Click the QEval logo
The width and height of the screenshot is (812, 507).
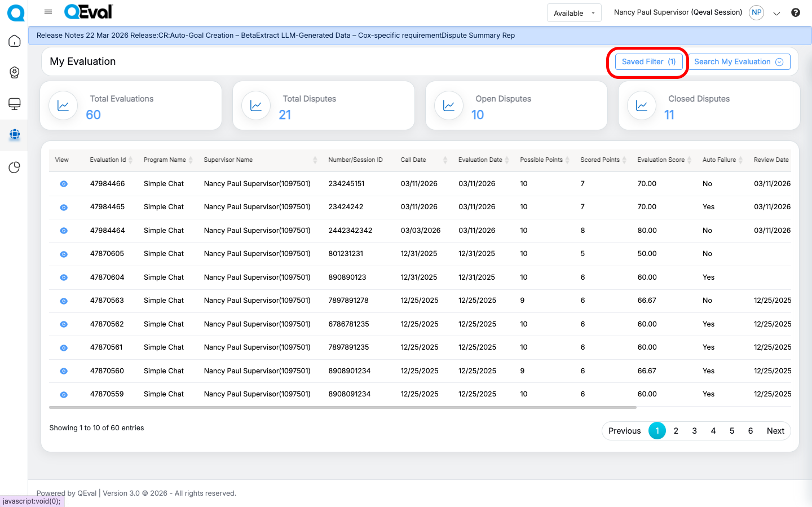pos(89,12)
